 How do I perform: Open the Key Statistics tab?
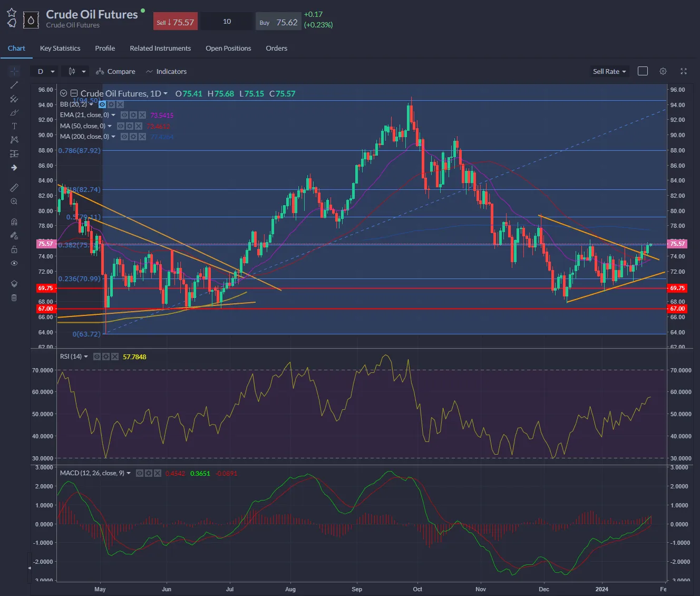[x=60, y=48]
